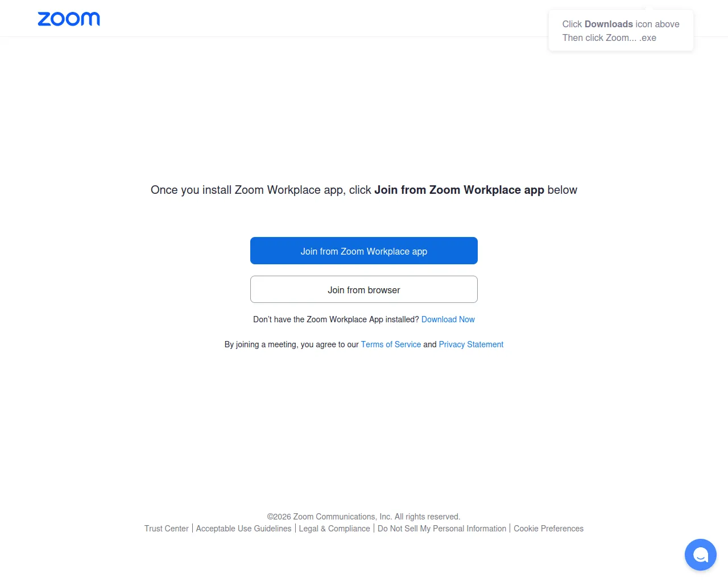Click the 'Then click Zoom... .exe' tooltip line
The width and height of the screenshot is (728, 582).
(x=609, y=38)
